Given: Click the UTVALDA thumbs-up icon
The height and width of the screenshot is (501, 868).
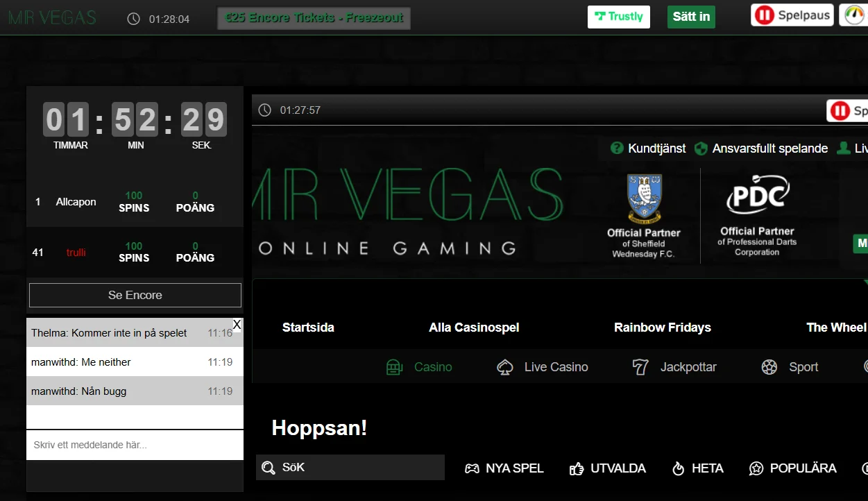Looking at the screenshot, I should tap(577, 469).
